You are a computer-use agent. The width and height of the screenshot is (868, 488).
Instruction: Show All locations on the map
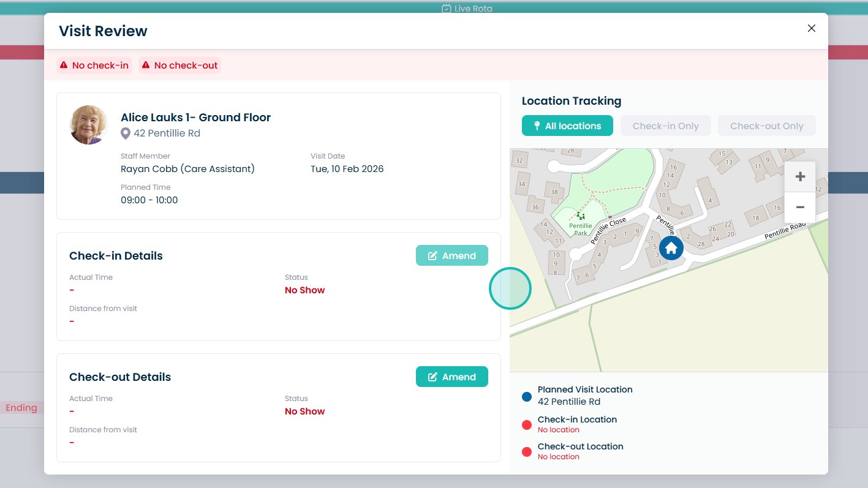[567, 126]
